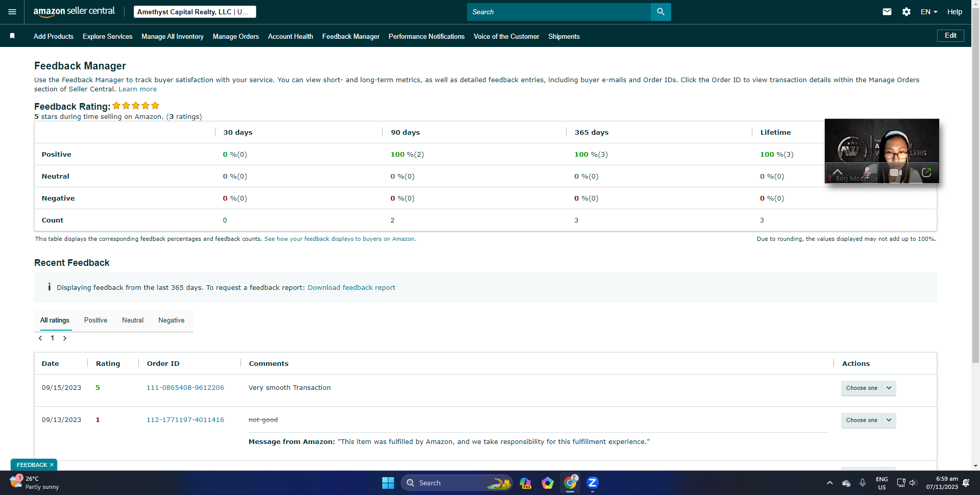Focus the Seller Central search field

click(x=559, y=12)
